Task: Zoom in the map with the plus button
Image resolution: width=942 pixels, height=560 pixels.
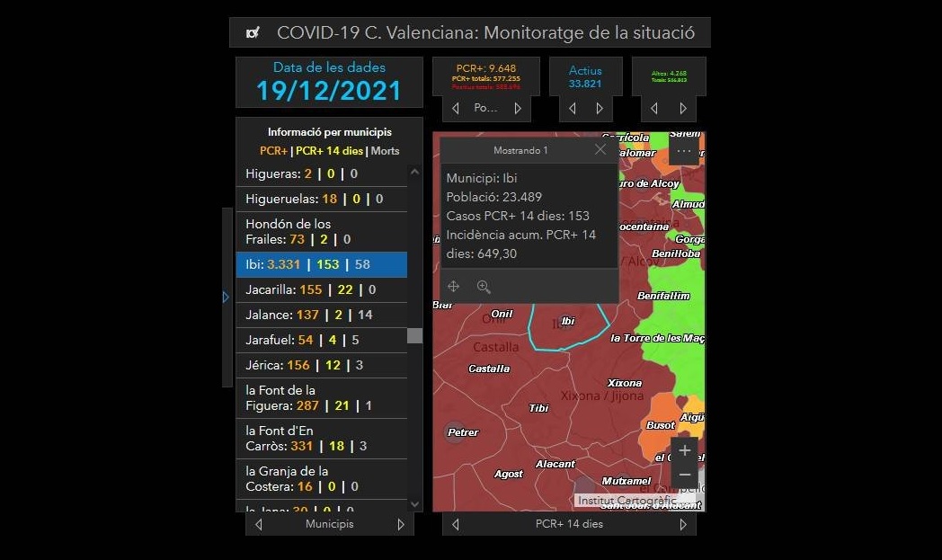Action: point(685,450)
